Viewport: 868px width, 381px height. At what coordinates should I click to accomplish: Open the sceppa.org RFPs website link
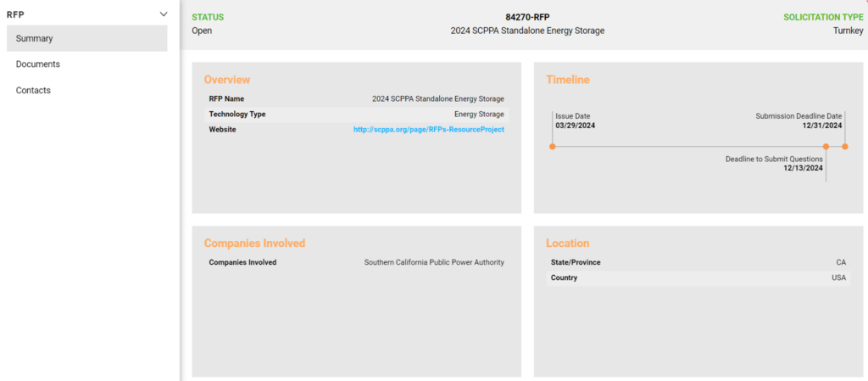tap(428, 129)
